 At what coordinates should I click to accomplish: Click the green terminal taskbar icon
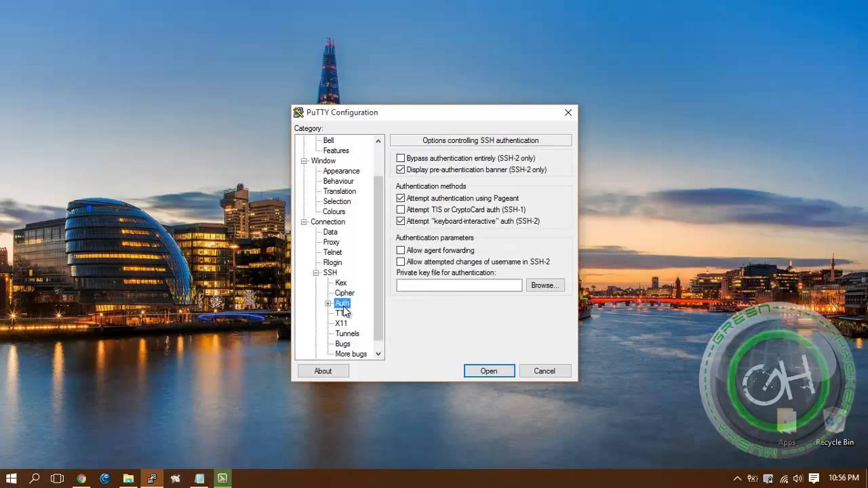pos(222,479)
